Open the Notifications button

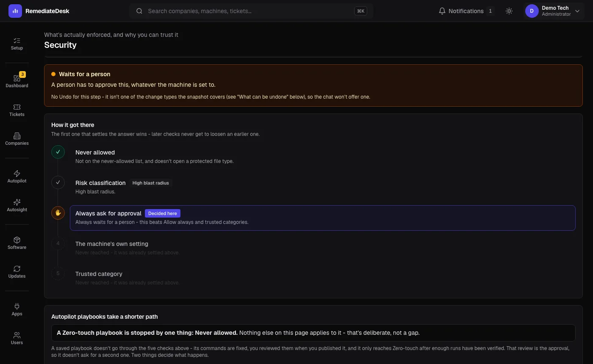tap(466, 11)
